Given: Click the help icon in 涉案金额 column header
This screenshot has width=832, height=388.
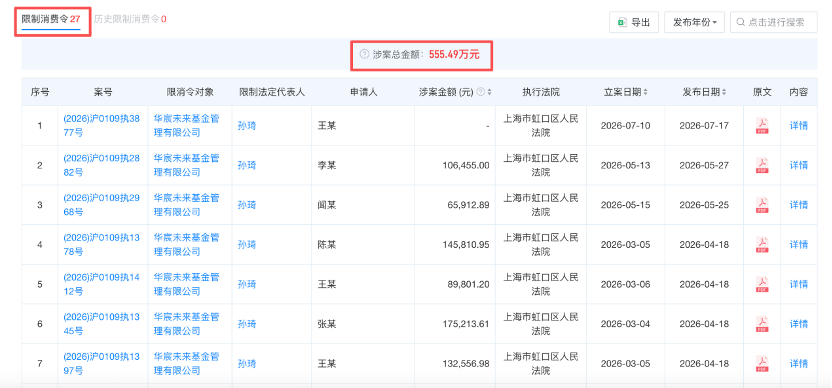Looking at the screenshot, I should (481, 92).
